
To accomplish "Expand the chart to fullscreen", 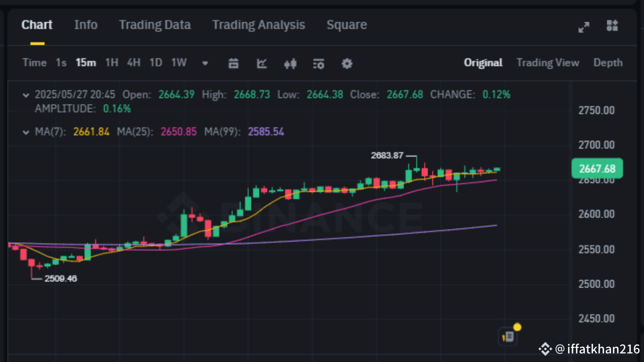I will (x=584, y=27).
